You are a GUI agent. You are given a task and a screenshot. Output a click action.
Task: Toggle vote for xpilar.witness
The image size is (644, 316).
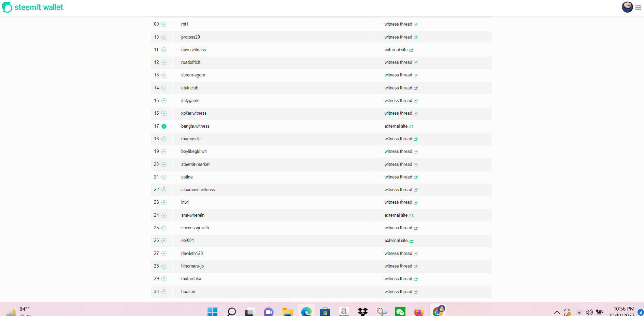[164, 113]
